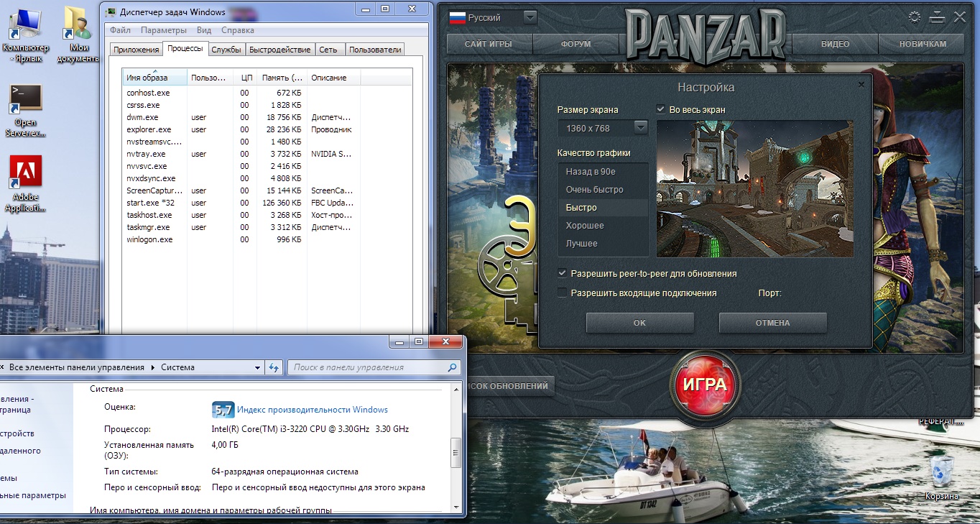Switch to Быстродействие tab

[280, 50]
